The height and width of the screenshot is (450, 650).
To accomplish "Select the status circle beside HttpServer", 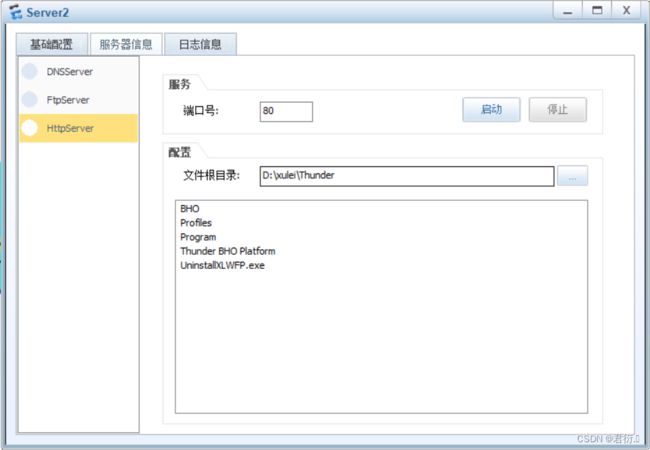I will click(x=30, y=128).
